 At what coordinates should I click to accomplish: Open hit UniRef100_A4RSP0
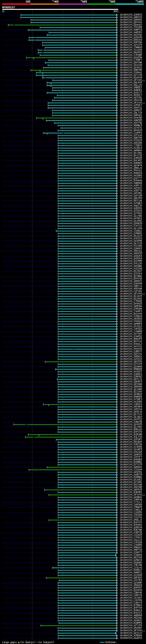click(131, 32)
